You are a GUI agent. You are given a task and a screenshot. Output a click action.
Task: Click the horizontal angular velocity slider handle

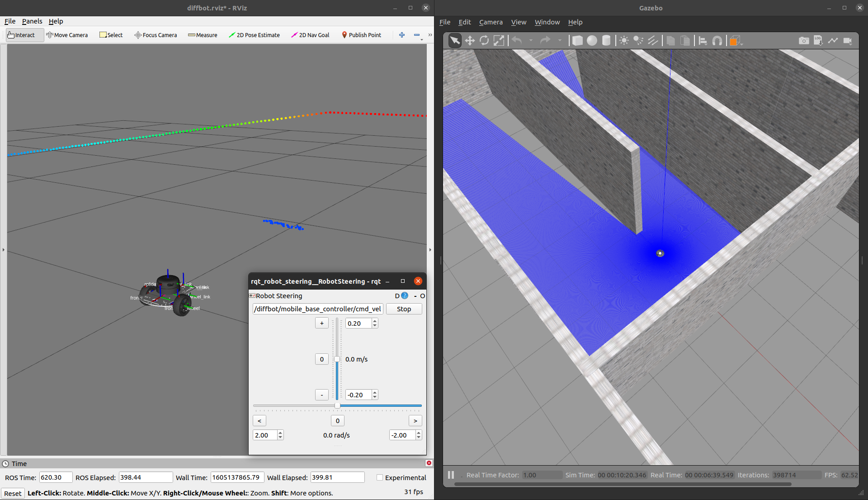click(x=337, y=406)
